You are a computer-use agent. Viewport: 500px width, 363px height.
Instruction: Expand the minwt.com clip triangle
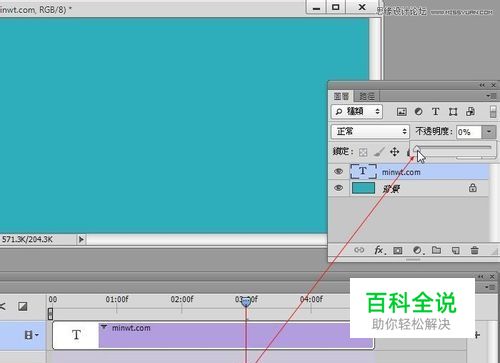(x=104, y=327)
